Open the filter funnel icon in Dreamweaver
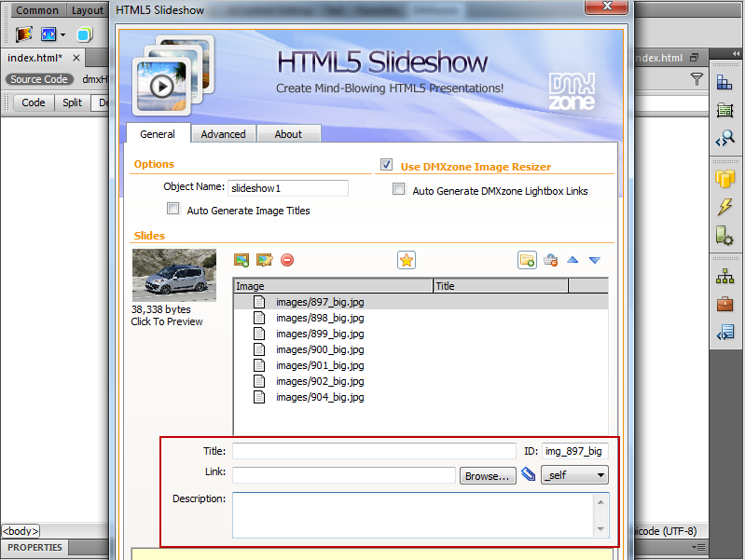The width and height of the screenshot is (745, 560). (697, 79)
